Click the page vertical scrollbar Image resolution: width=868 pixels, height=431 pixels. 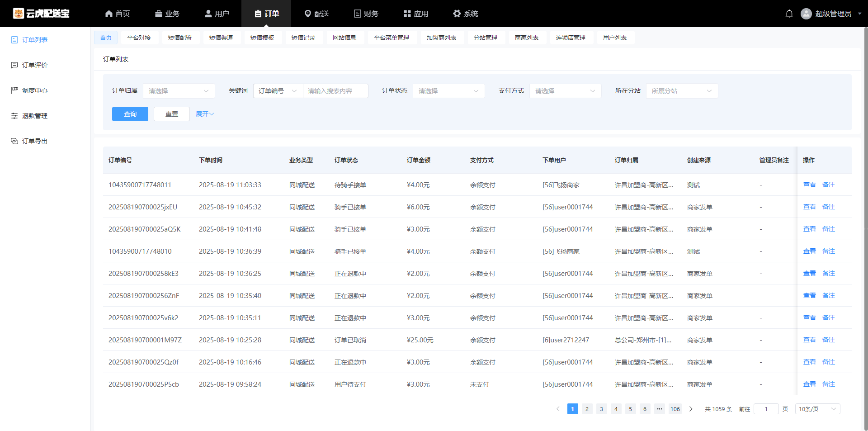tap(865, 229)
